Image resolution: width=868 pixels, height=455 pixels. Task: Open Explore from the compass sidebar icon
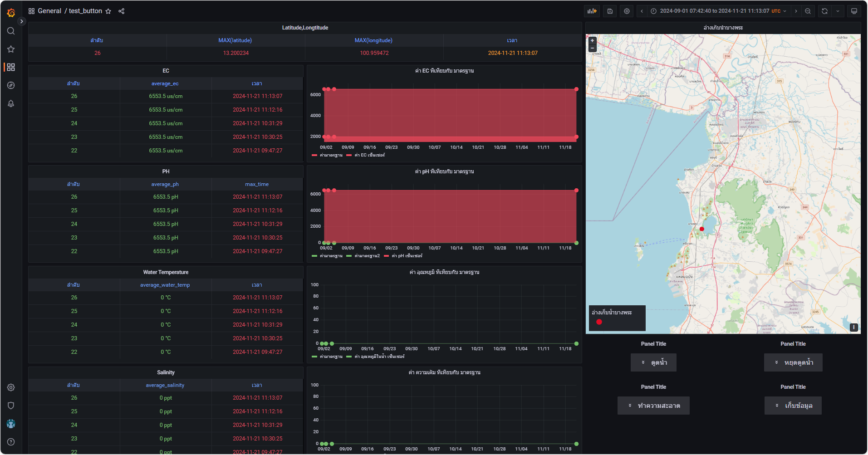pos(11,85)
